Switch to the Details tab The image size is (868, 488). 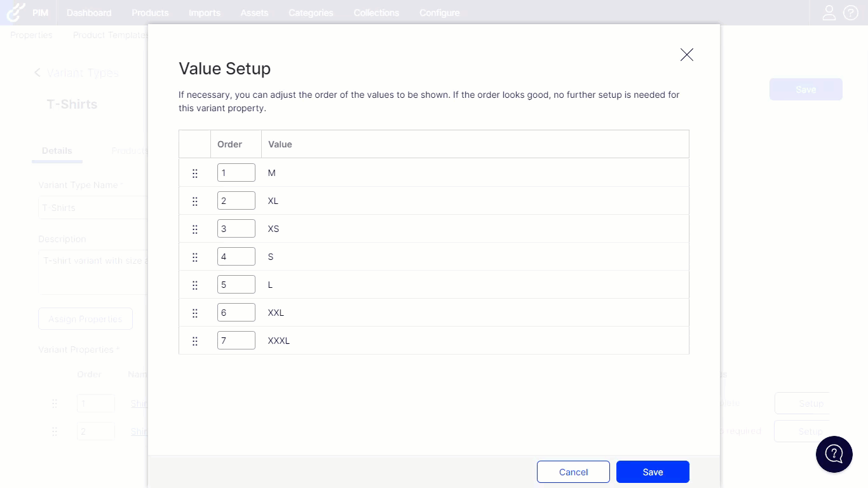57,151
